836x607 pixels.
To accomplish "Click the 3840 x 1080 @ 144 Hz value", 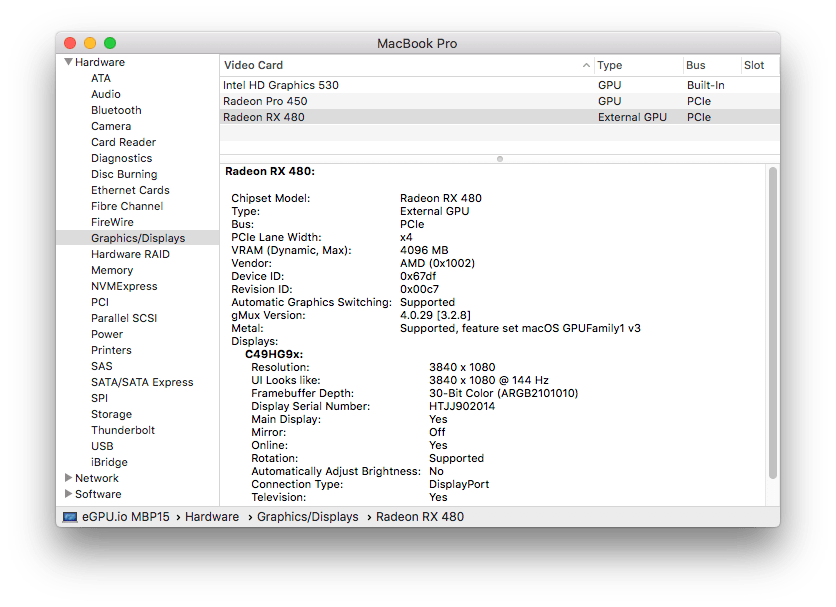I will click(488, 380).
